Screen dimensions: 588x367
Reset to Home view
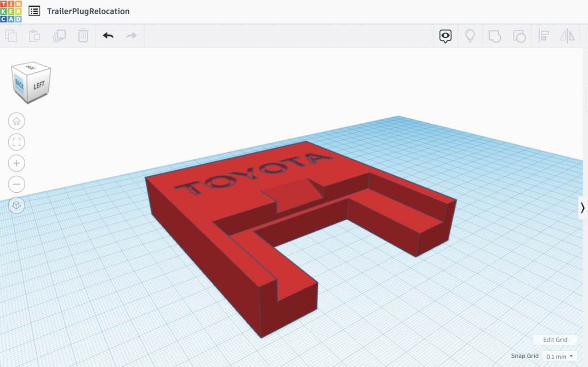coord(17,121)
